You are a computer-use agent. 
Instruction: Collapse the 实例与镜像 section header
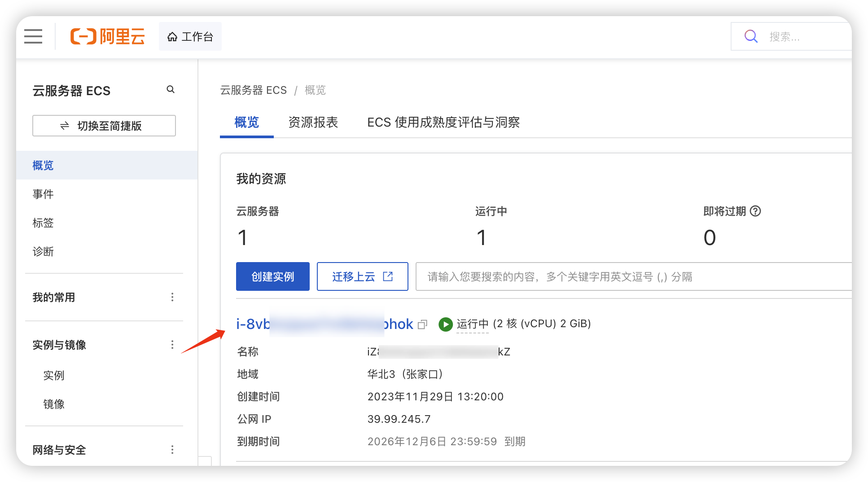59,345
